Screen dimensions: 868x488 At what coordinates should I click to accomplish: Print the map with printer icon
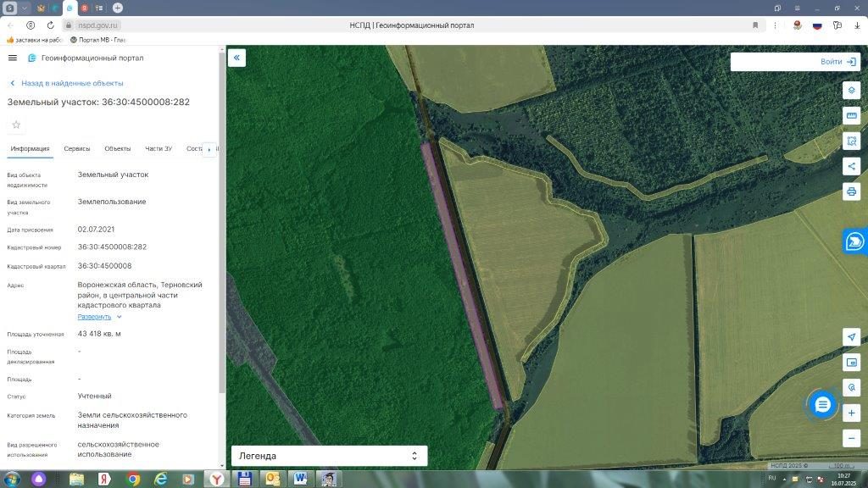point(851,191)
